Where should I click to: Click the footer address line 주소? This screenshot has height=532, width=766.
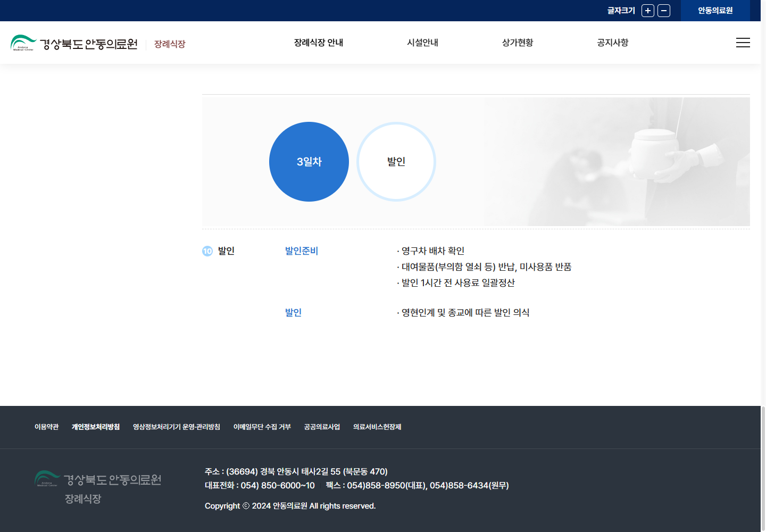pyautogui.click(x=296, y=472)
